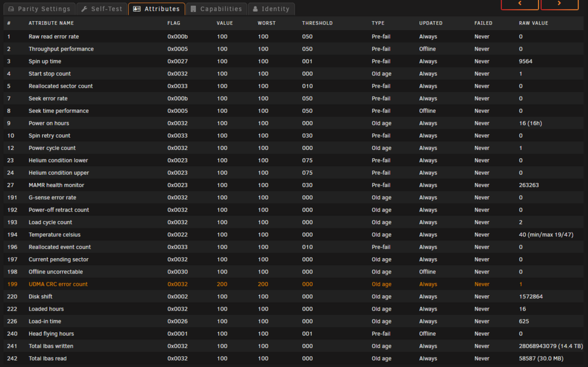Viewport: 588px width, 367px height.
Task: Go to next disk with right arrow
Action: (x=559, y=4)
